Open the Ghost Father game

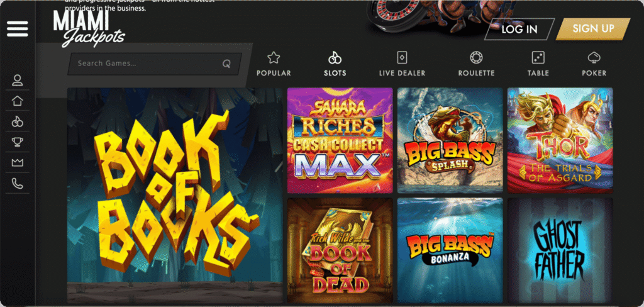point(560,251)
